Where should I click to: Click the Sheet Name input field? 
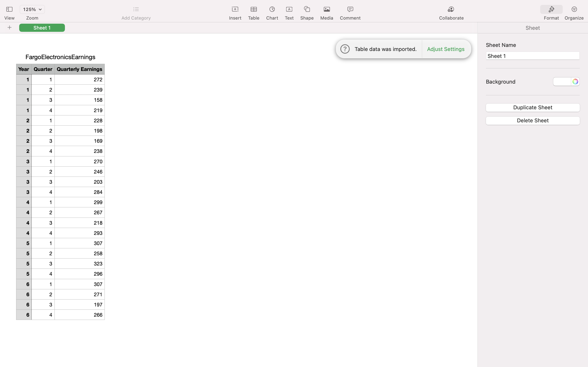coord(532,55)
